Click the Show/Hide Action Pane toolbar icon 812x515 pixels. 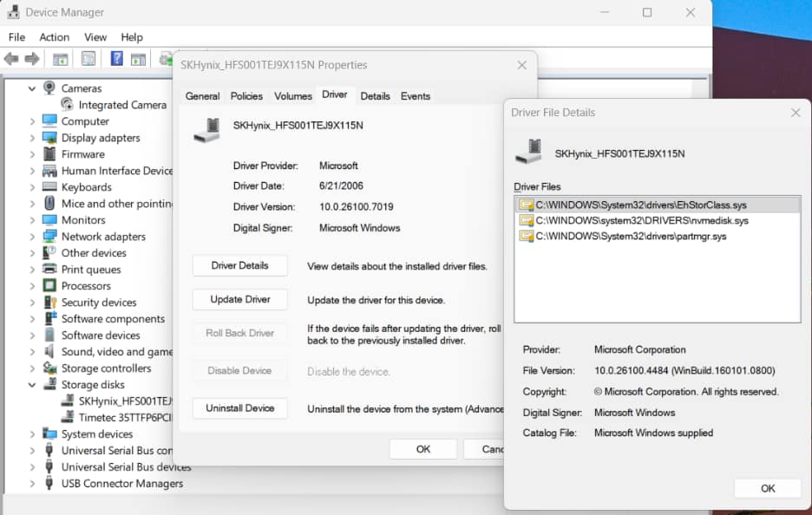(x=138, y=59)
